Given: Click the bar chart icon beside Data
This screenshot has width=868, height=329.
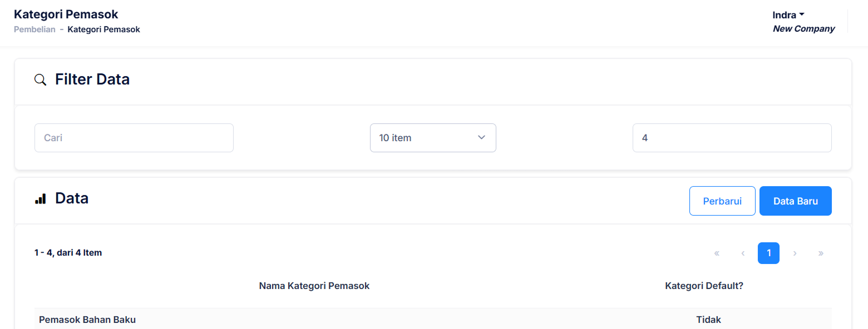Looking at the screenshot, I should click(40, 199).
